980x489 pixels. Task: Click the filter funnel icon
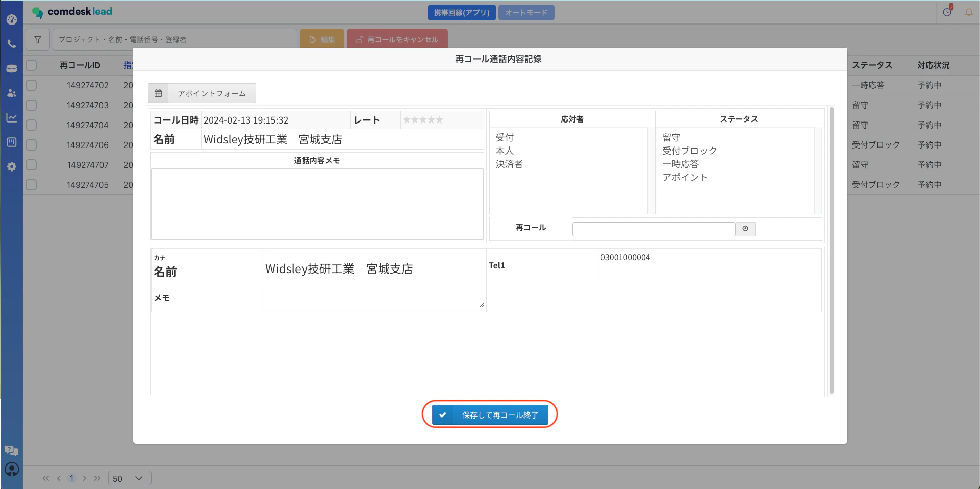pyautogui.click(x=38, y=39)
